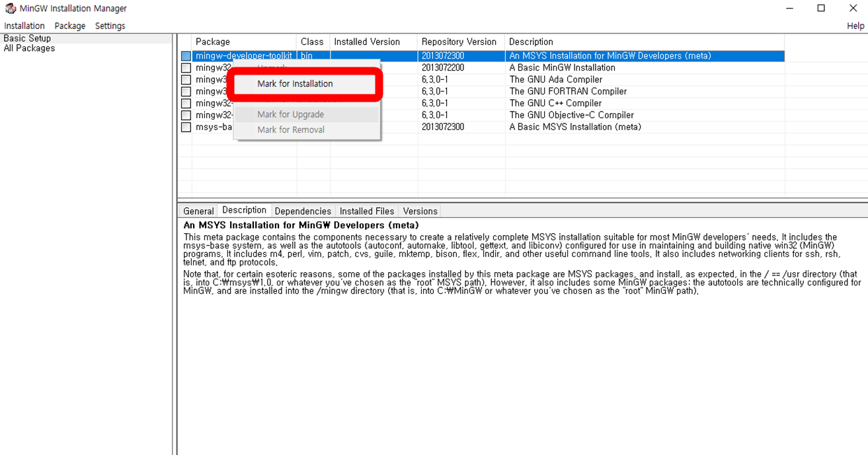Click 'An MSYS Installation for MinGW Developers' table cell
This screenshot has height=455, width=868.
(610, 56)
